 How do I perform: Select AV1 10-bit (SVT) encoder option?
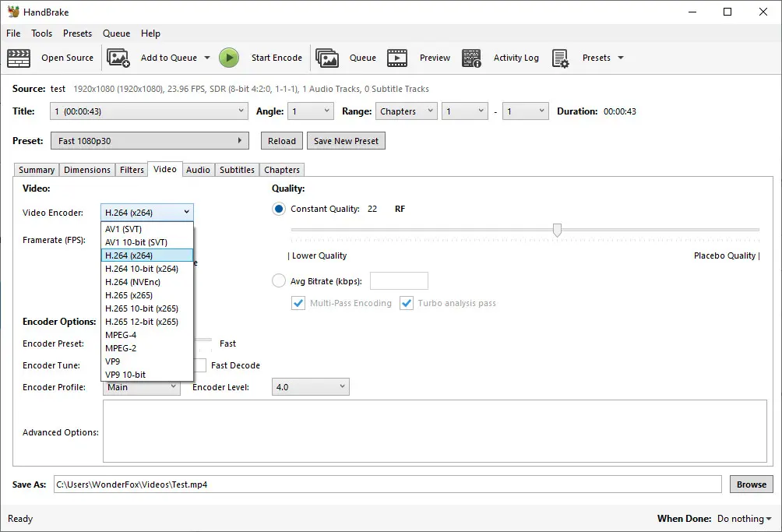[x=147, y=242]
